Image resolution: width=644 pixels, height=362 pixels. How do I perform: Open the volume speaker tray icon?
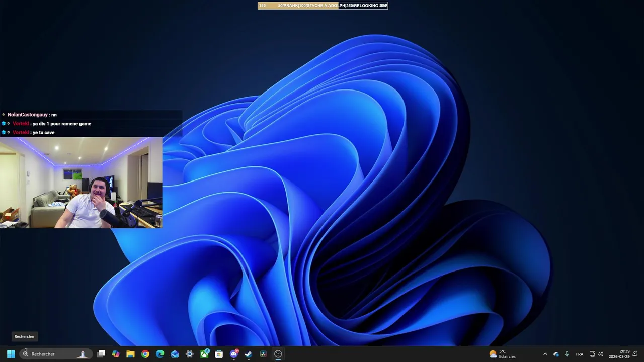click(600, 354)
